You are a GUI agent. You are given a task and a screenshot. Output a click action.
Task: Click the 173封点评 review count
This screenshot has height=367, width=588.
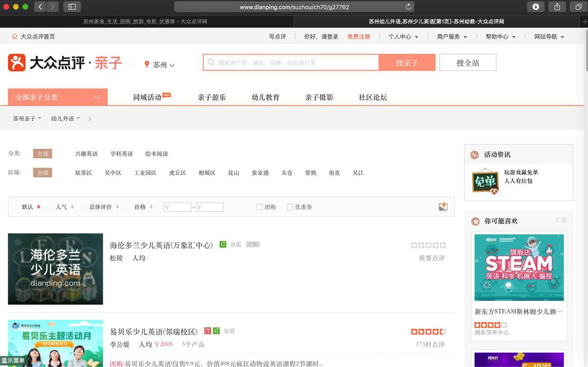[x=430, y=344]
